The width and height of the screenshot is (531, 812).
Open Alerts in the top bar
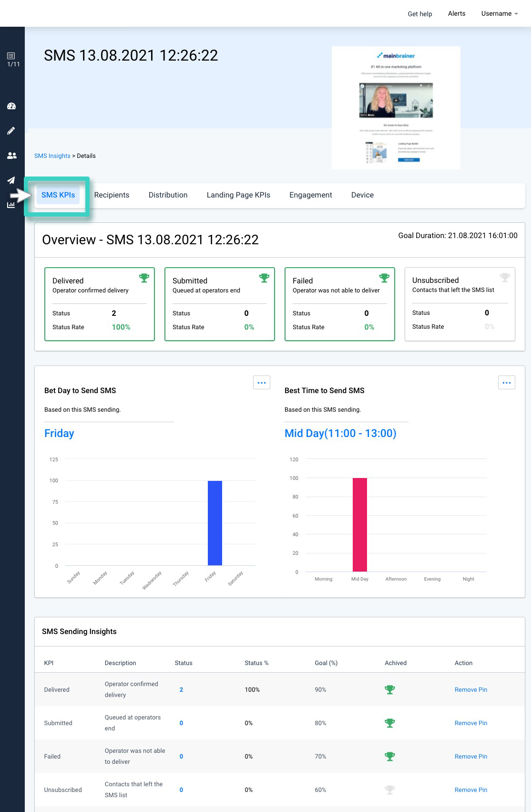pyautogui.click(x=457, y=13)
